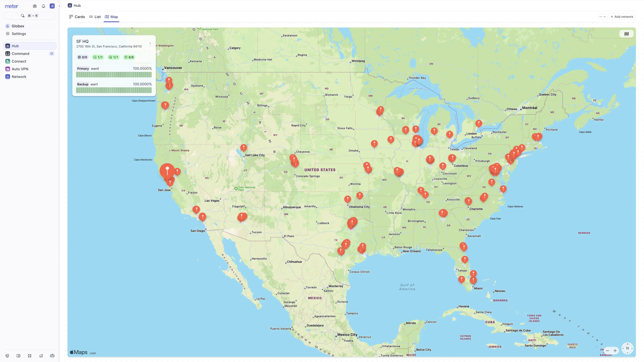The height and width of the screenshot is (362, 644).
Task: Expand the SF HQ card chevron
Action: [x=150, y=43]
